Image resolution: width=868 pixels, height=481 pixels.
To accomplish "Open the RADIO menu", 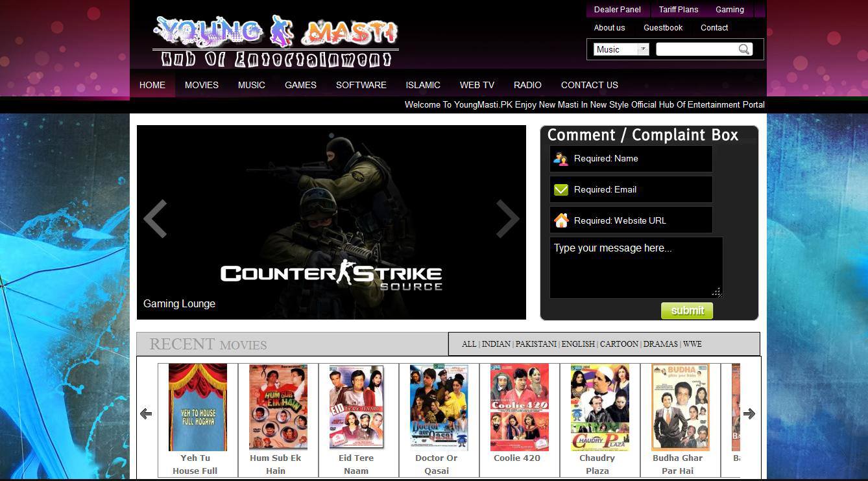I will tap(528, 85).
